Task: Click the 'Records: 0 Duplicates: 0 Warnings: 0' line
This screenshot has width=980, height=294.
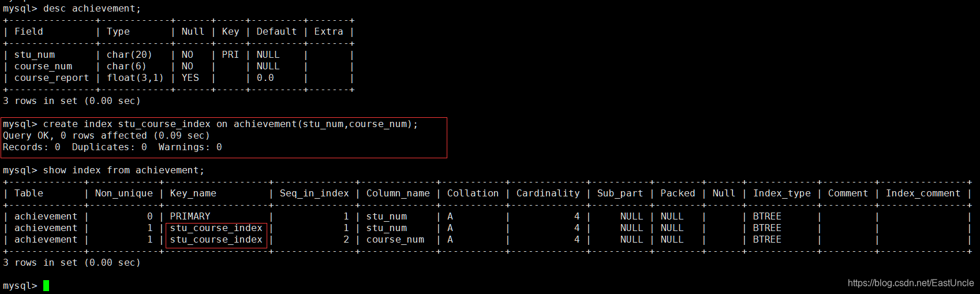Action: pos(113,147)
